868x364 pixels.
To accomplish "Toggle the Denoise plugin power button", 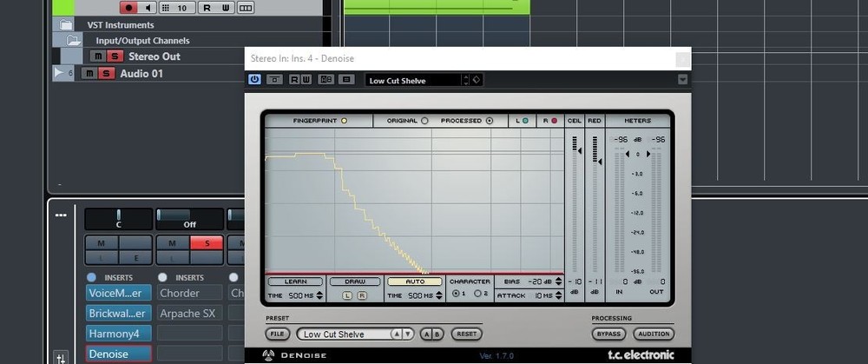I will 254,80.
